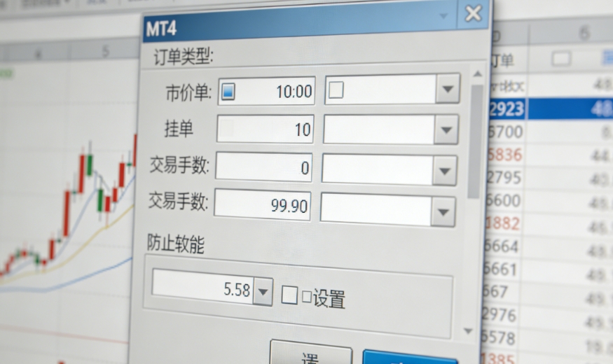
Task: Select row 5700 in background table
Action: tap(505, 132)
